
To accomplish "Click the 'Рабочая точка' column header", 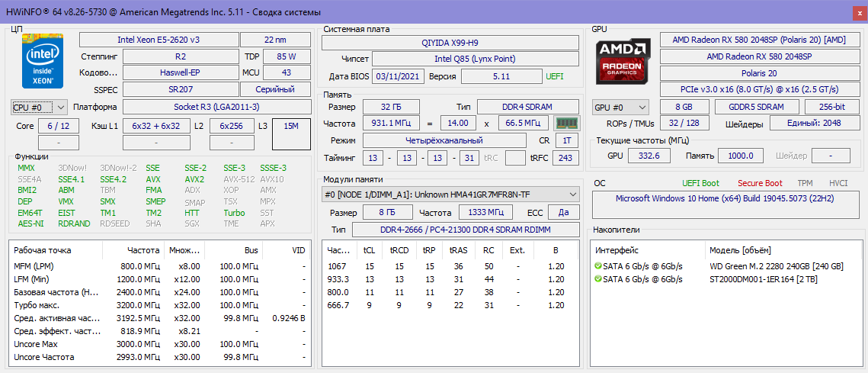I will [43, 250].
